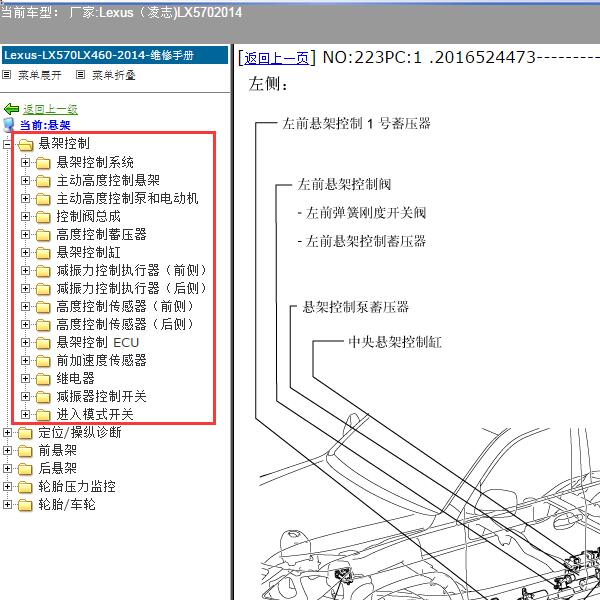Click folder icon of 定位/操纵诊断
Image resolution: width=600 pixels, height=600 pixels.
pyautogui.click(x=25, y=433)
